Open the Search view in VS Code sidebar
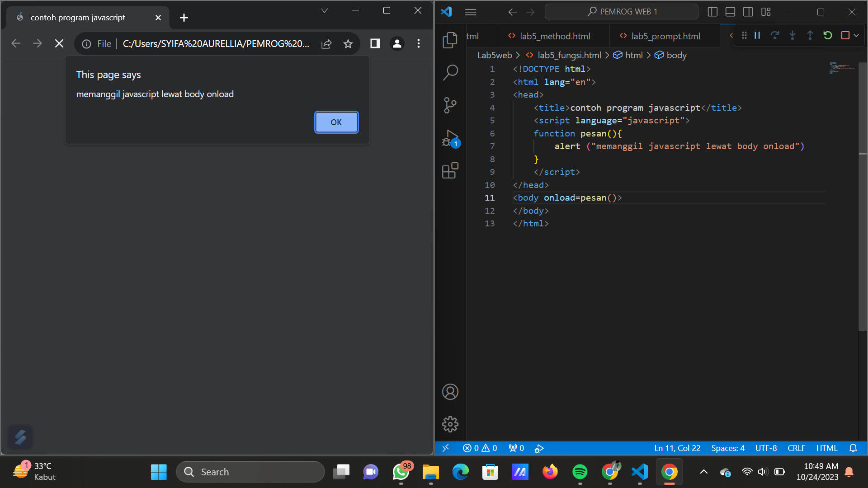 click(x=450, y=72)
